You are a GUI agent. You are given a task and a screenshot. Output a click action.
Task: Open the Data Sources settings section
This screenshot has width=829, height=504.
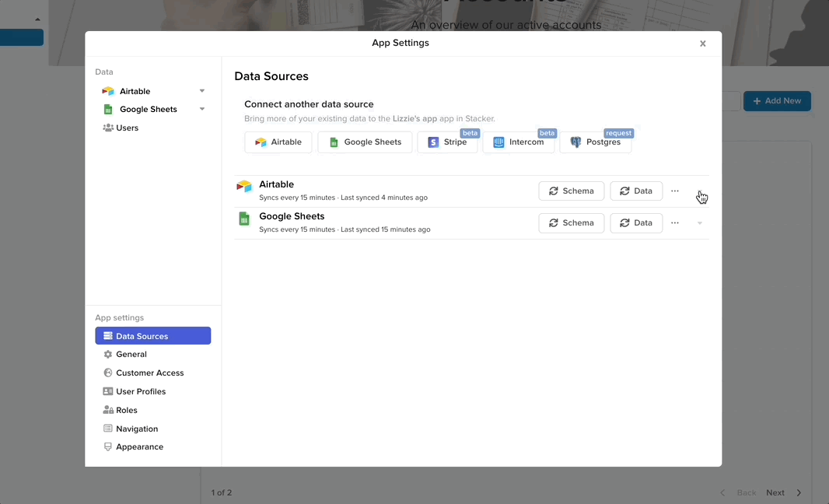point(152,336)
